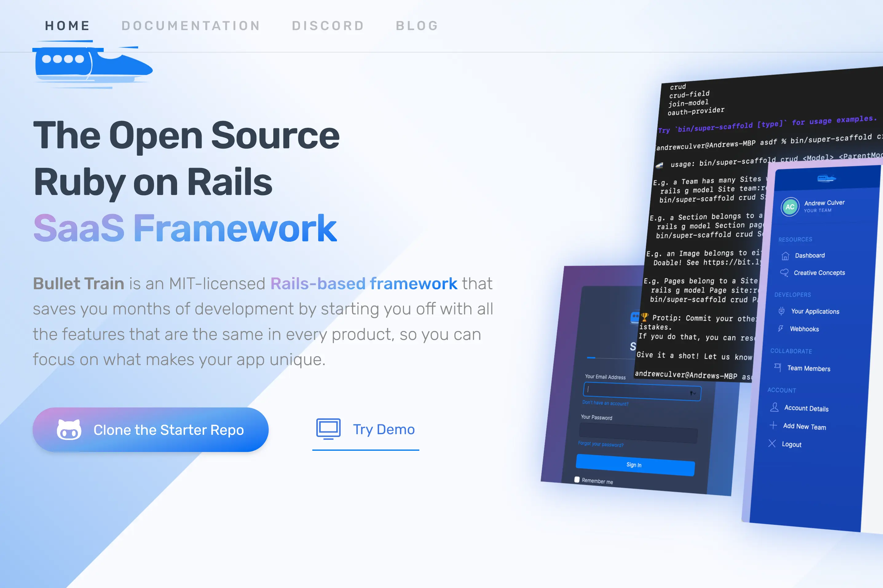Click the Forgot your password link

point(601,444)
